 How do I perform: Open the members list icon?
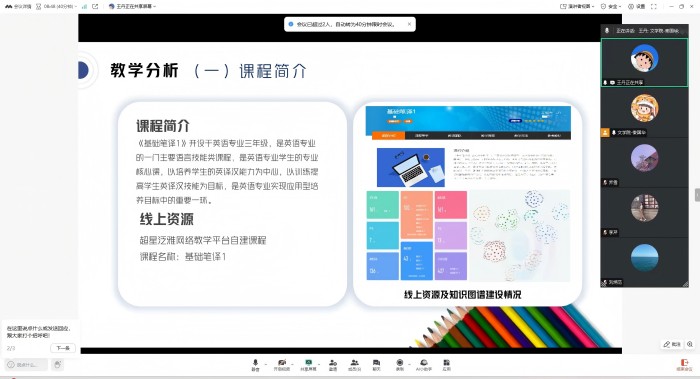[354, 364]
